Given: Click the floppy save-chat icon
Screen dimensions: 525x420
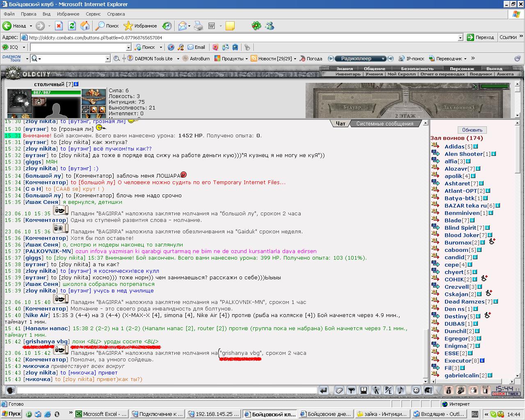Looking at the screenshot, I should point(364,390).
